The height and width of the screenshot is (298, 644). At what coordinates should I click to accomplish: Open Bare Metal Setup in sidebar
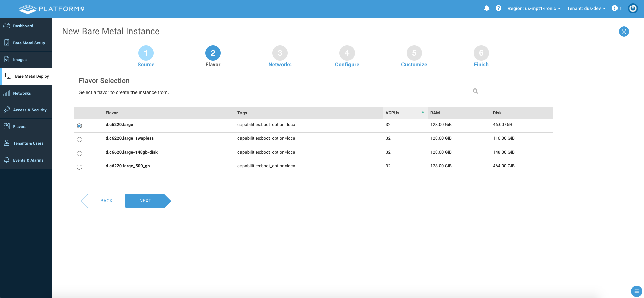click(26, 43)
